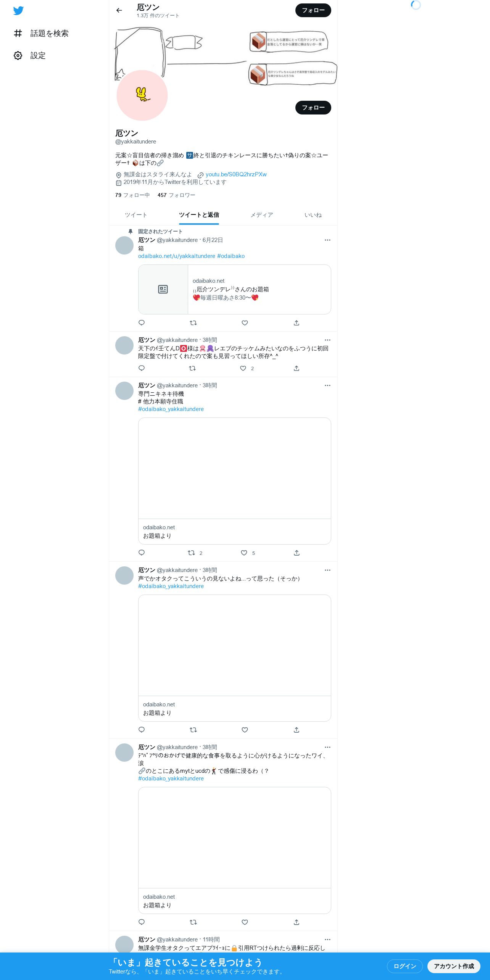The width and height of the screenshot is (490, 980).
Task: Open the pink profile avatar image
Action: pyautogui.click(x=142, y=95)
